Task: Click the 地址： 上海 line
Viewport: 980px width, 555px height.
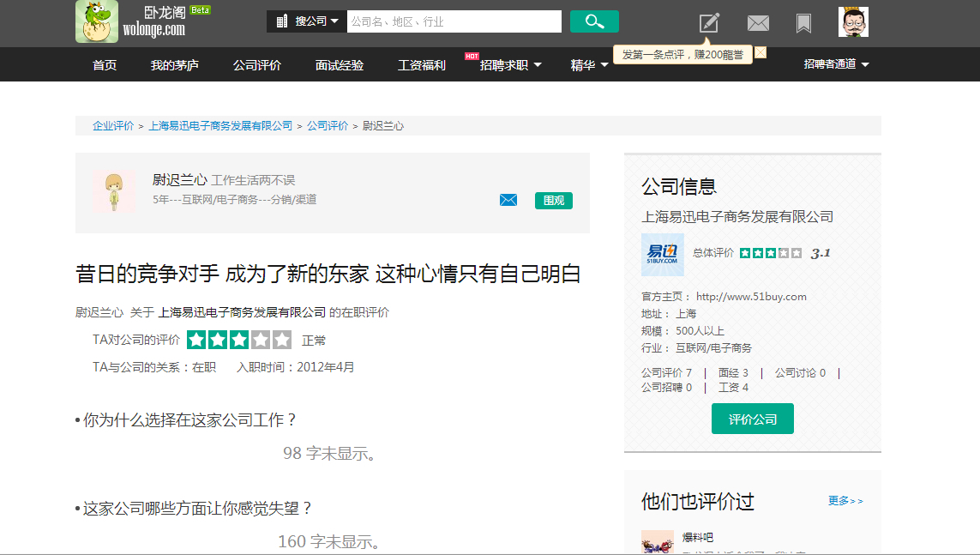Action: pos(669,314)
